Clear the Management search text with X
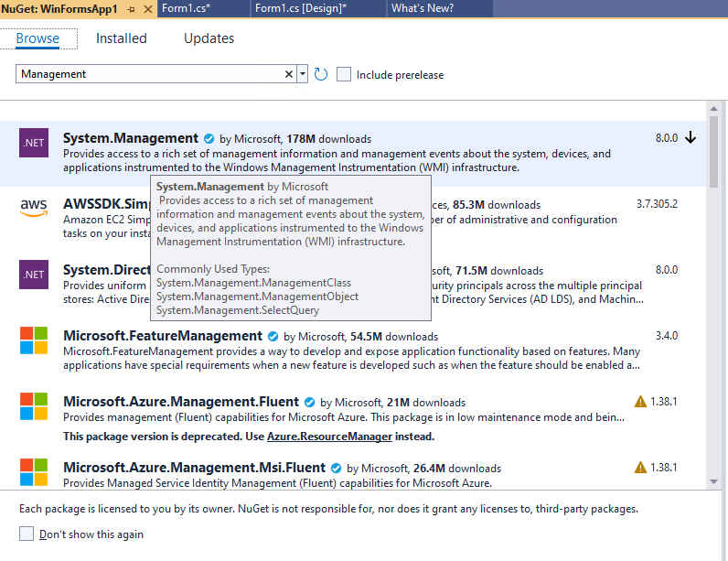The image size is (728, 561). point(289,74)
